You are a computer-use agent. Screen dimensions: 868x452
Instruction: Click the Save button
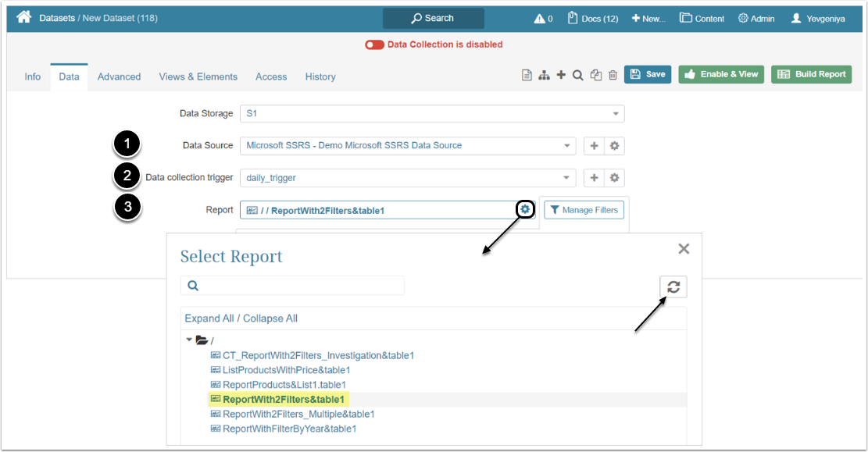[x=648, y=74]
